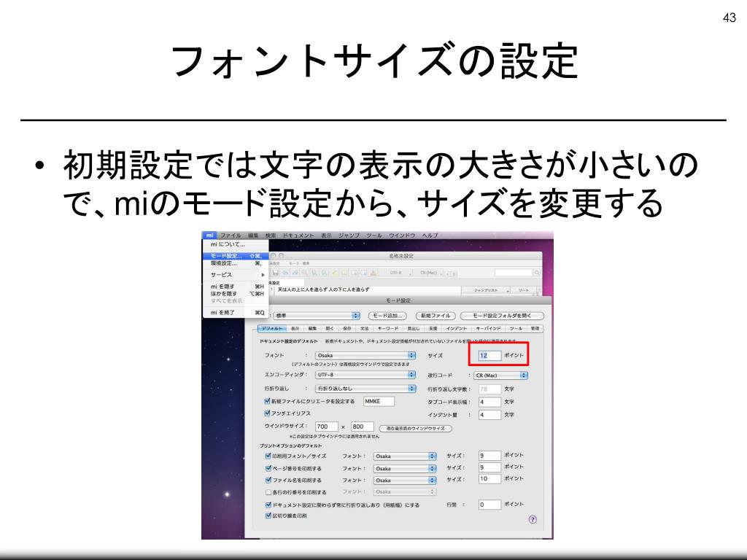Choose 'mi を終了' to quit the app
Image resolution: width=747 pixels, height=560 pixels.
[x=236, y=313]
